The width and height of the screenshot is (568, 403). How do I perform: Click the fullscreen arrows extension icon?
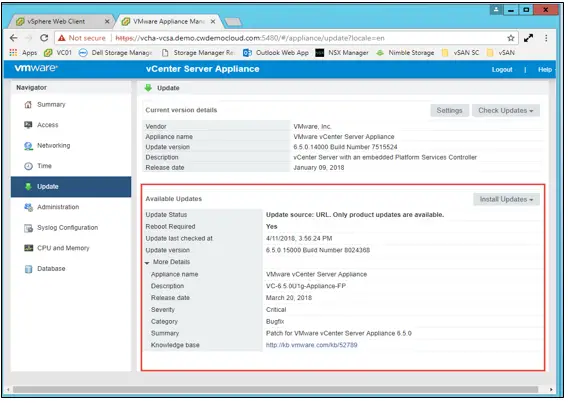click(x=529, y=38)
